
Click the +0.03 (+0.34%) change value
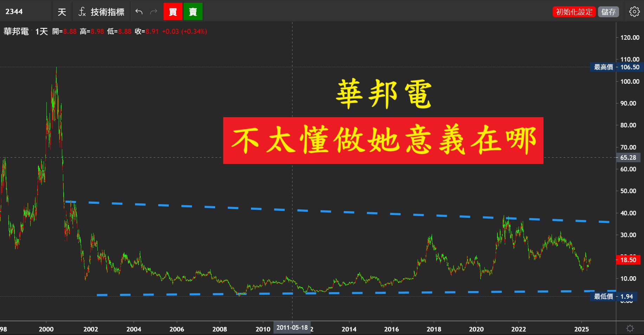pos(185,31)
